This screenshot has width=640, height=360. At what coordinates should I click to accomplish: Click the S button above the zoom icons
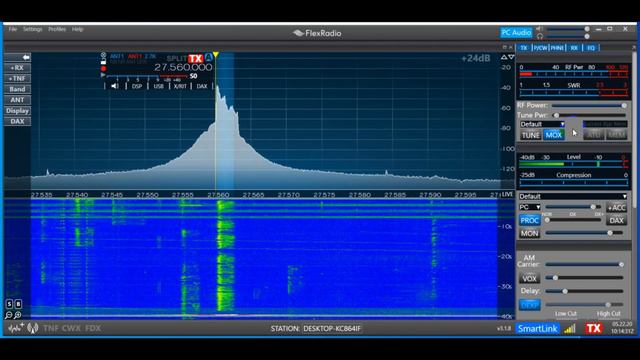coord(9,304)
